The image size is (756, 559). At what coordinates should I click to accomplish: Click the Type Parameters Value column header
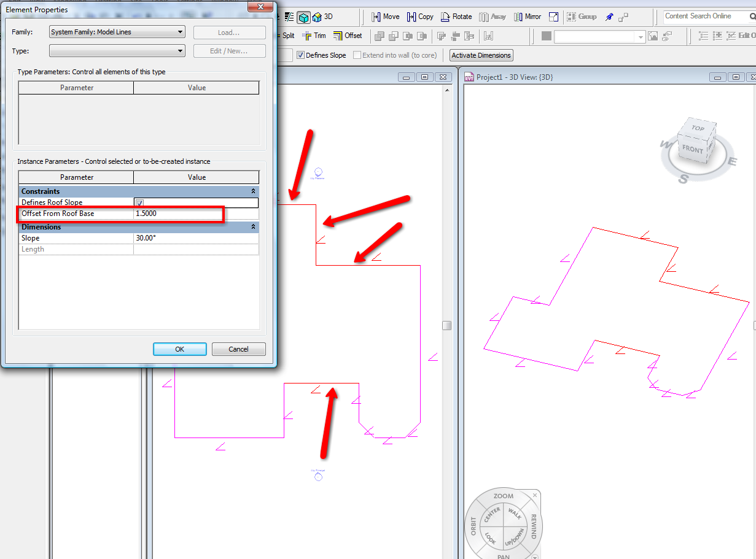tap(197, 88)
